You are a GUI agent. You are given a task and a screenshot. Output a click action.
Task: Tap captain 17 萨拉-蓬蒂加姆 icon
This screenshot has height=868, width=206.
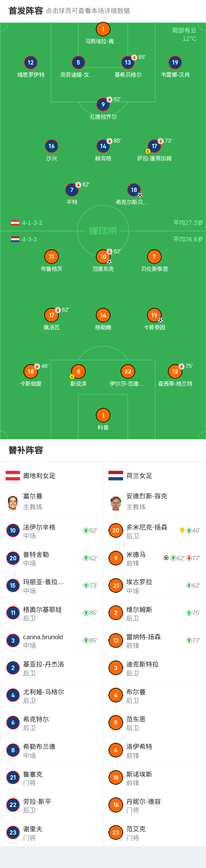[154, 146]
